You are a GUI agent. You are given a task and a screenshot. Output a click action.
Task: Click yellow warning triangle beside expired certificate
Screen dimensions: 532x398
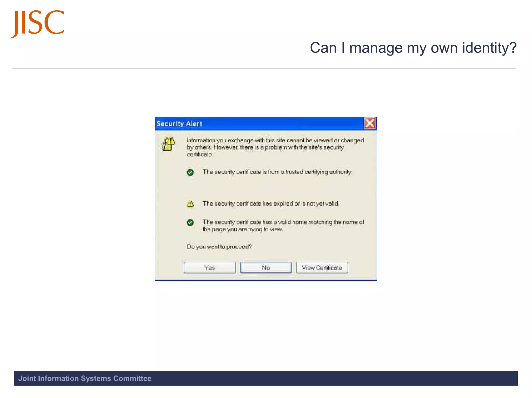pos(190,204)
